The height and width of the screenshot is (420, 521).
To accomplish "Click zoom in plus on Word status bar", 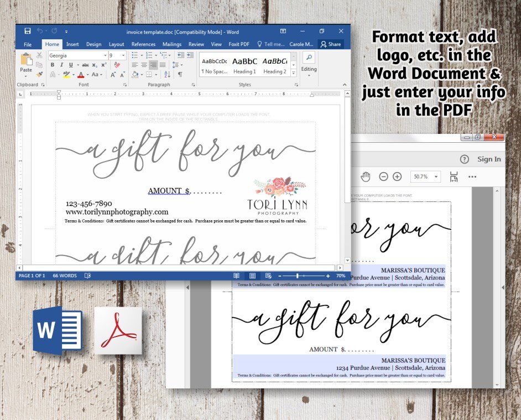I will coord(328,276).
